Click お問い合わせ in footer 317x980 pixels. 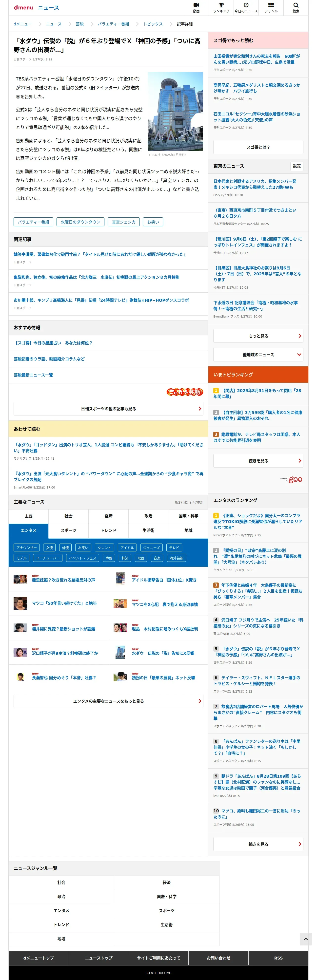click(218, 958)
